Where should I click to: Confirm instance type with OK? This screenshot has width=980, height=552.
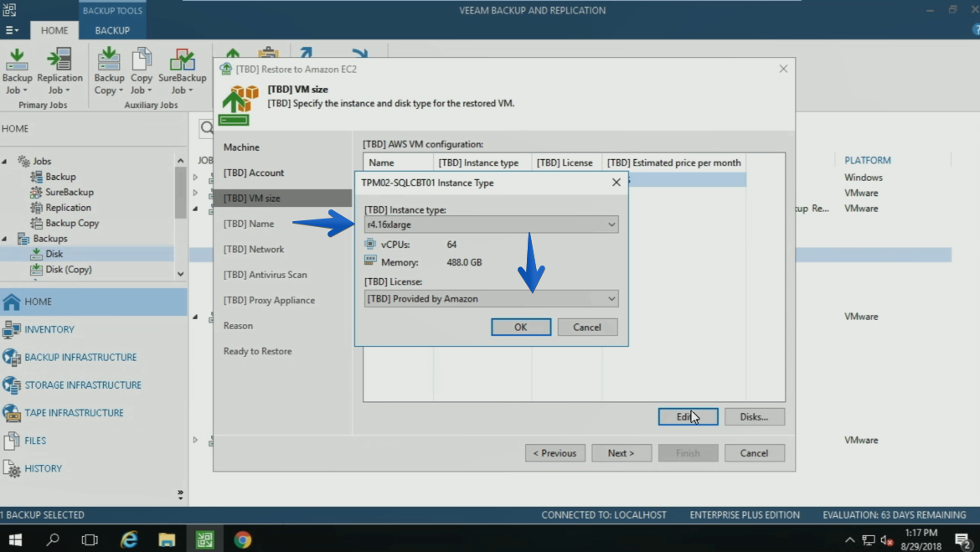521,327
